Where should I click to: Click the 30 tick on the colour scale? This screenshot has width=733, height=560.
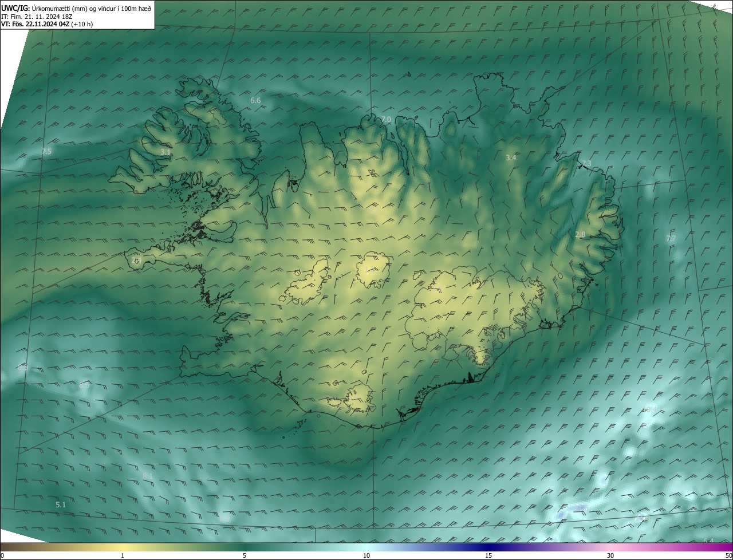tap(610, 555)
